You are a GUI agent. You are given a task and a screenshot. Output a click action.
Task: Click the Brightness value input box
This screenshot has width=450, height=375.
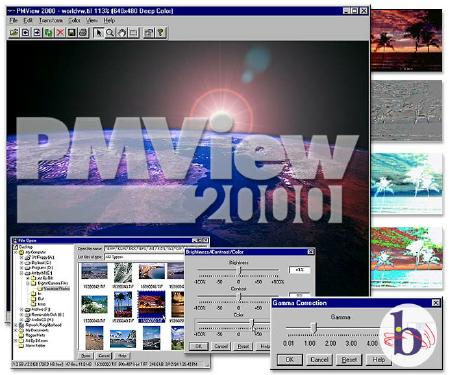pos(300,270)
